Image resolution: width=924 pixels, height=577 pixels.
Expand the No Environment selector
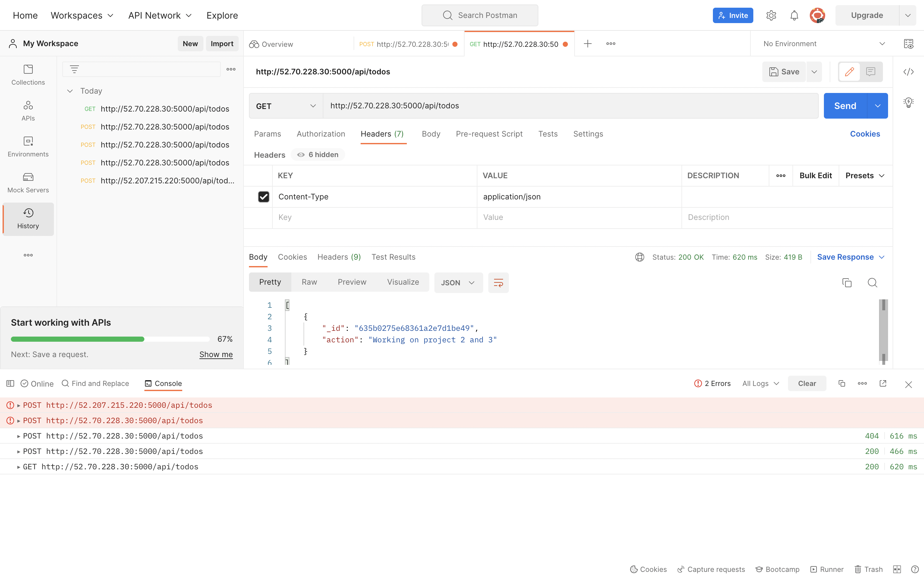[824, 44]
